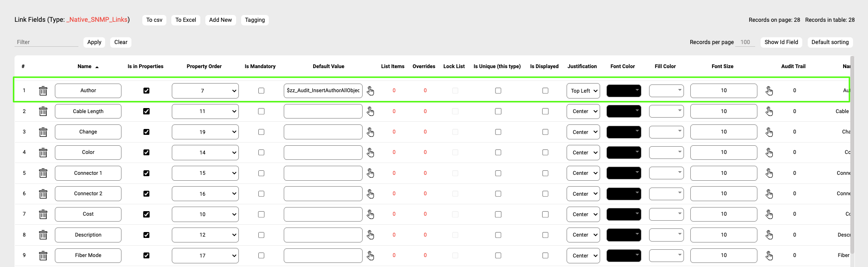The image size is (868, 267).
Task: Click the trash icon for Cable Length row
Action: pyautogui.click(x=43, y=111)
